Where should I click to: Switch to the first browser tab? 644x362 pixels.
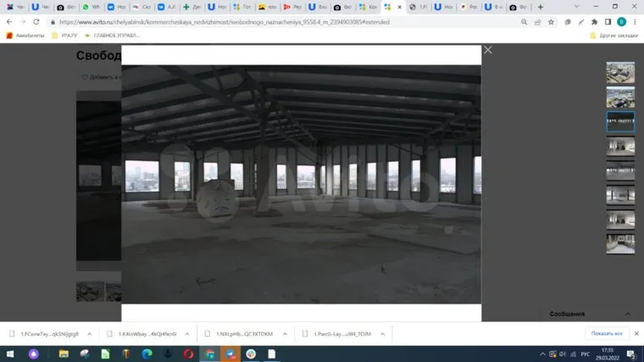pos(15,7)
